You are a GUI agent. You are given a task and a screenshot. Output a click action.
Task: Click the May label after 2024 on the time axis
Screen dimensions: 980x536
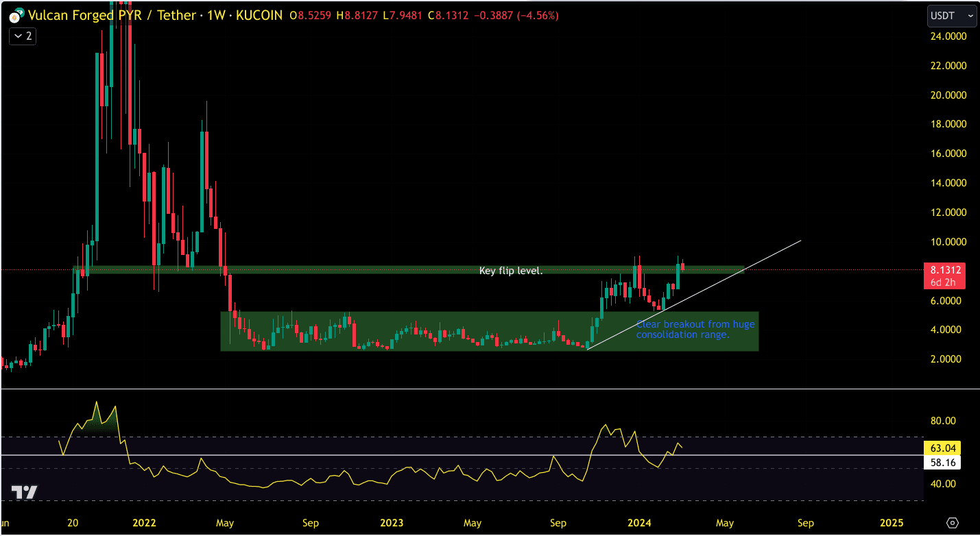(725, 523)
